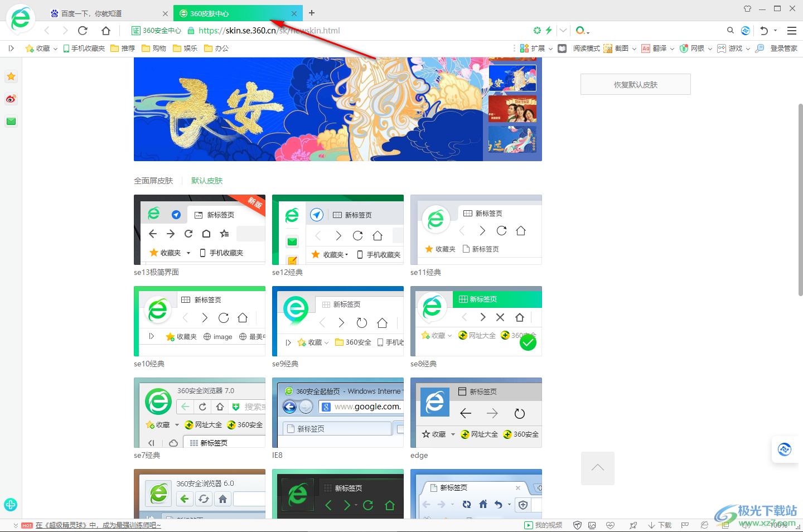
Task: Expand the 游戏 dropdown arrow
Action: [748, 49]
